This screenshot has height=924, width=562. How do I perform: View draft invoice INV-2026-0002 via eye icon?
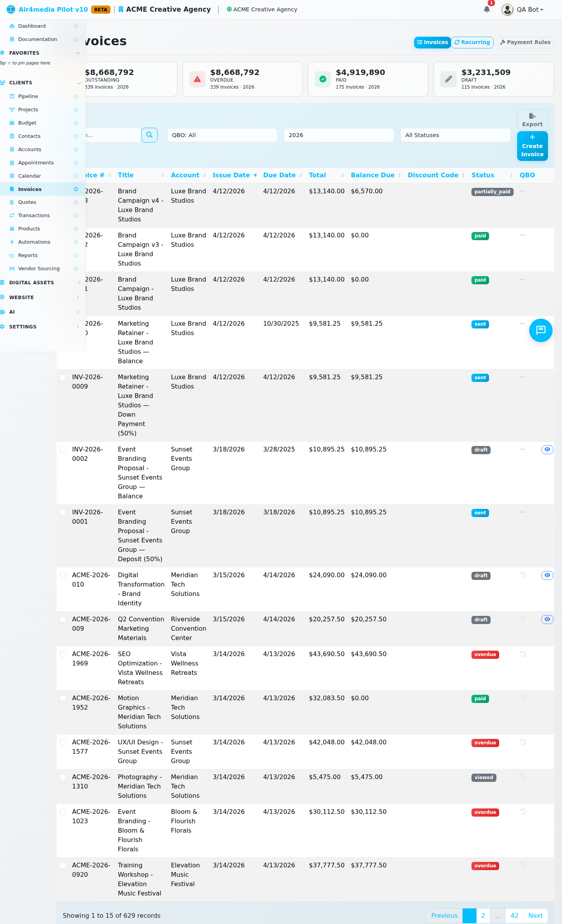click(x=547, y=450)
